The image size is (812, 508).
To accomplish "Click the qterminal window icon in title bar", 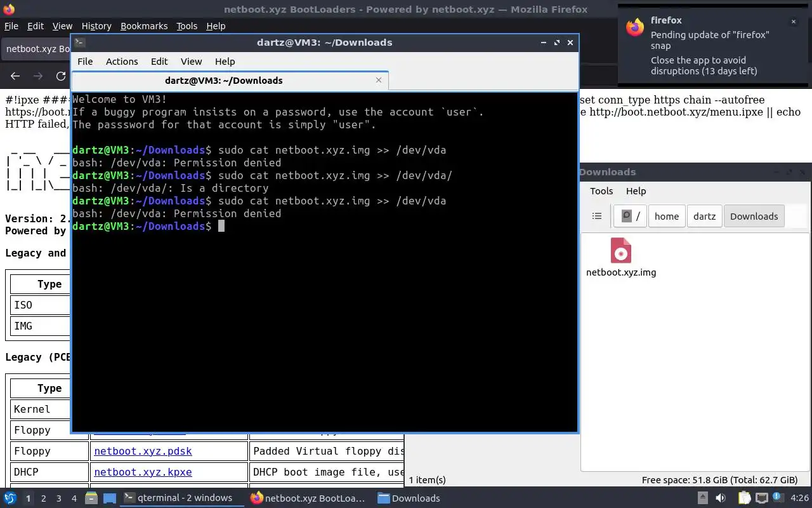I will [x=79, y=43].
